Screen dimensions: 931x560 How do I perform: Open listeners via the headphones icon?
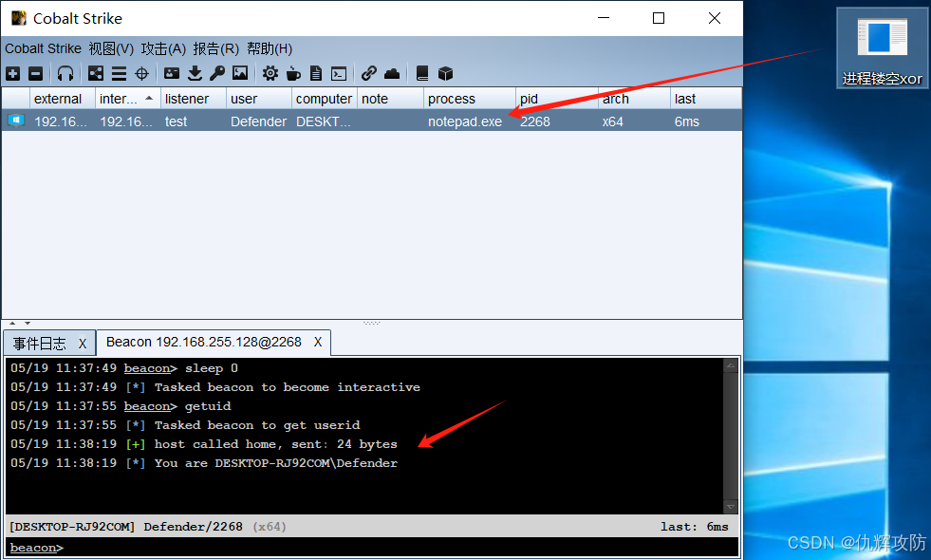coord(65,74)
